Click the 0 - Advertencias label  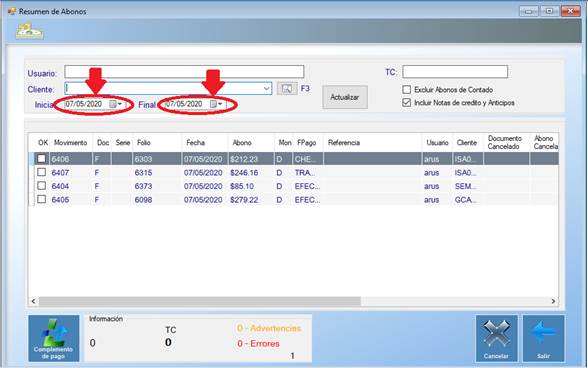point(269,328)
